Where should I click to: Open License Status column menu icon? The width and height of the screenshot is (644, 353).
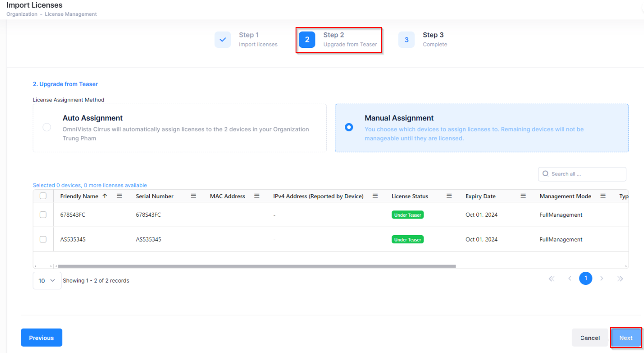click(449, 196)
